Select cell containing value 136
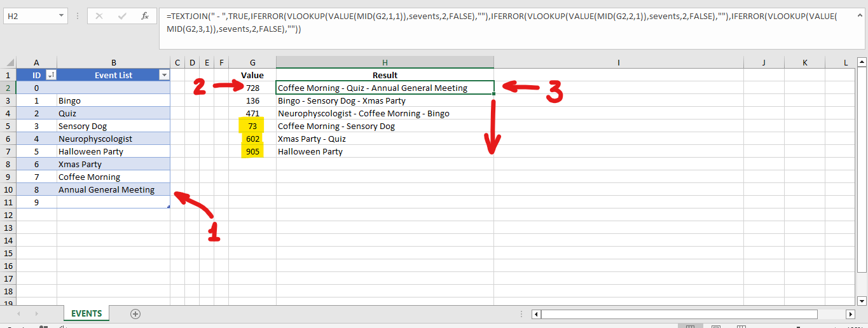 tap(252, 100)
